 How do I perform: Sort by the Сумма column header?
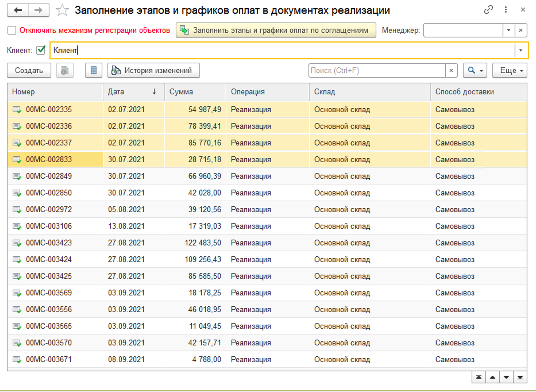(x=195, y=92)
